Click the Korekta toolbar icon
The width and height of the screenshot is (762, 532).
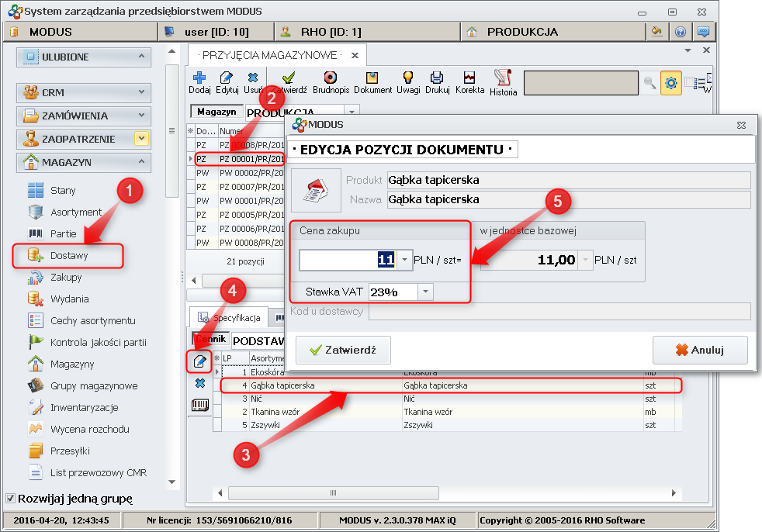pos(469,82)
